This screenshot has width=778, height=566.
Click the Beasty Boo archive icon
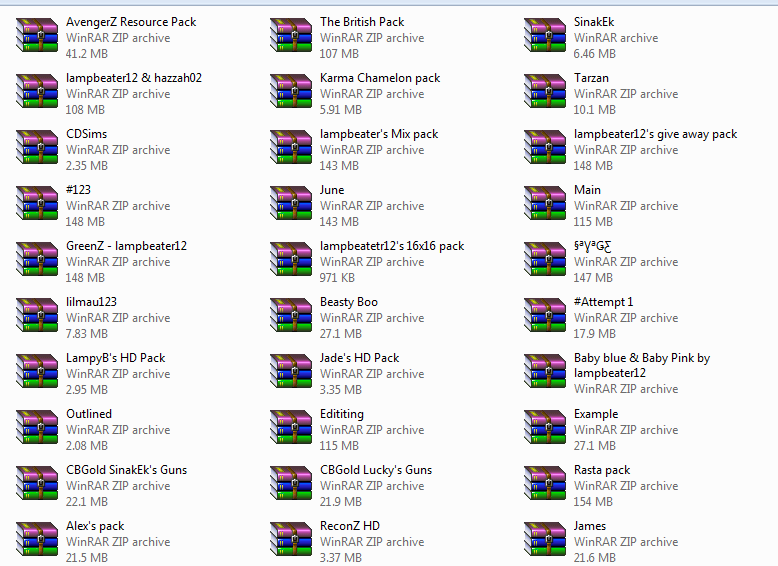(x=291, y=315)
